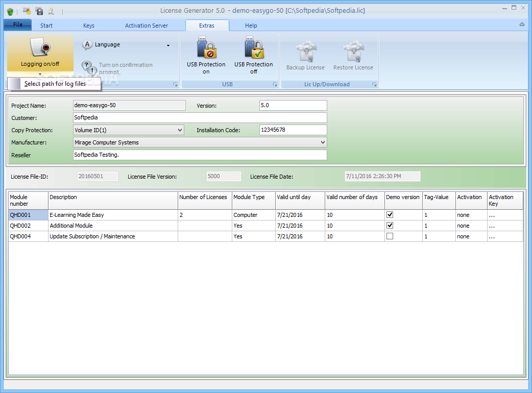This screenshot has height=393, width=532.
Task: Click the Valid until day column header
Action: 300,201
